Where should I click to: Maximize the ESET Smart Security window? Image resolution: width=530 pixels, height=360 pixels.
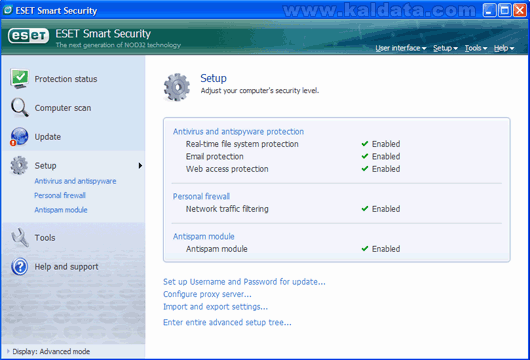(x=505, y=10)
